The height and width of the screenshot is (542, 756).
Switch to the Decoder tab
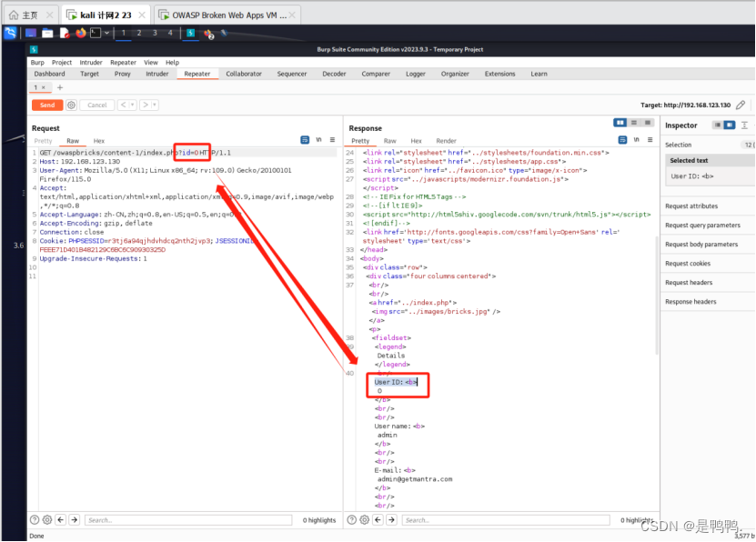(x=334, y=74)
